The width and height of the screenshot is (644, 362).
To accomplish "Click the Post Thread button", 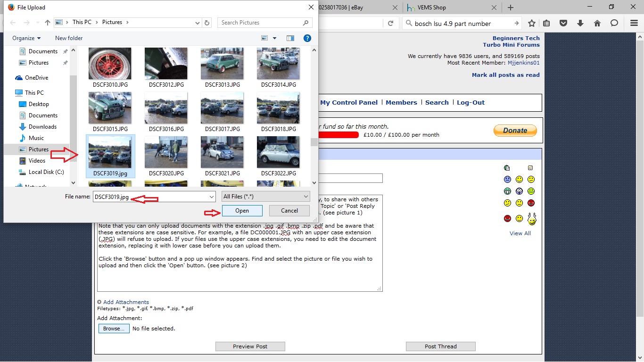I will [x=441, y=346].
